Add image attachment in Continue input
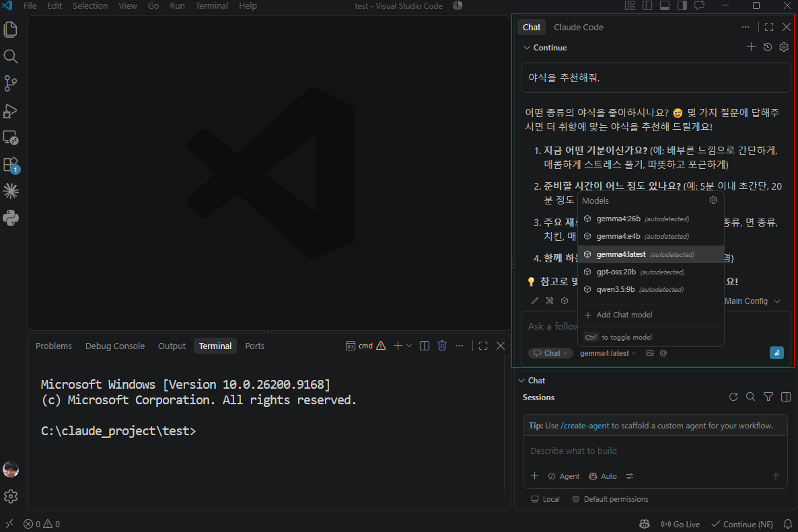798x532 pixels. click(x=650, y=353)
